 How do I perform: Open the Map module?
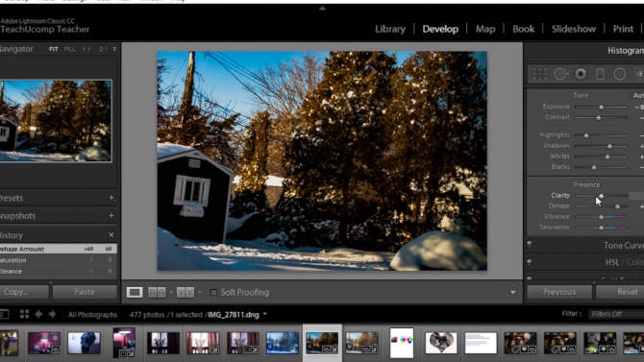click(x=485, y=29)
